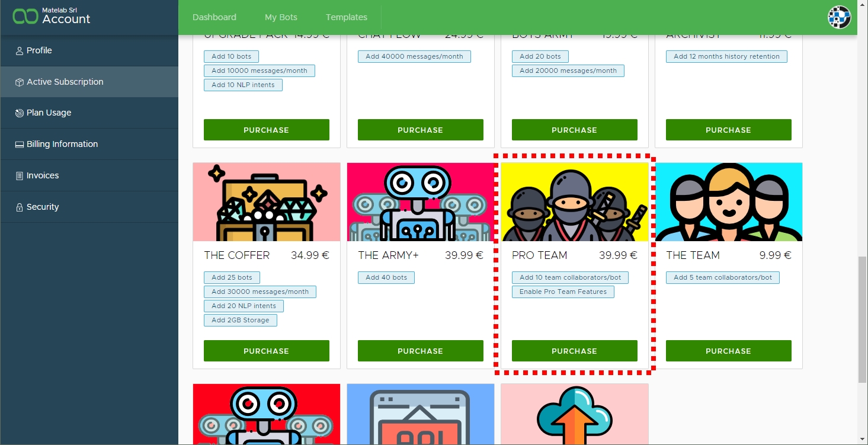Click the Profile person icon in sidebar

(20, 51)
